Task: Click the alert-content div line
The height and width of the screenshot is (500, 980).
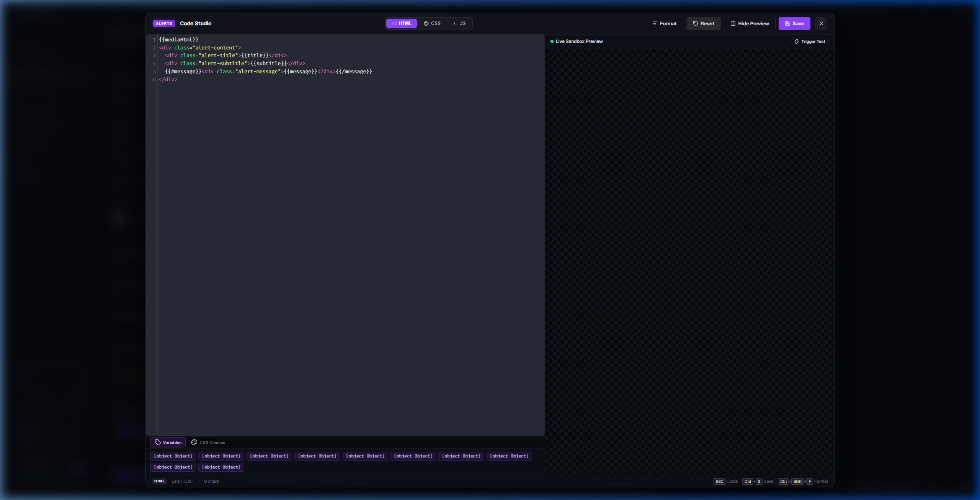Action: [200, 48]
